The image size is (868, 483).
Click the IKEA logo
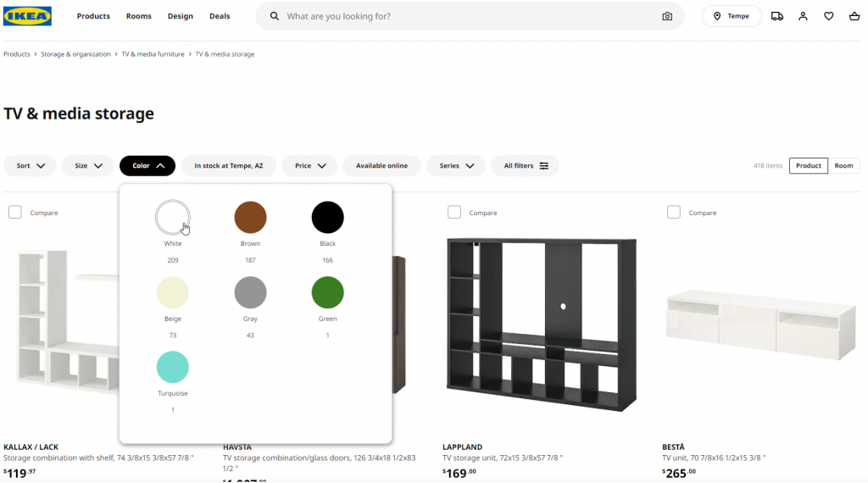[x=28, y=16]
